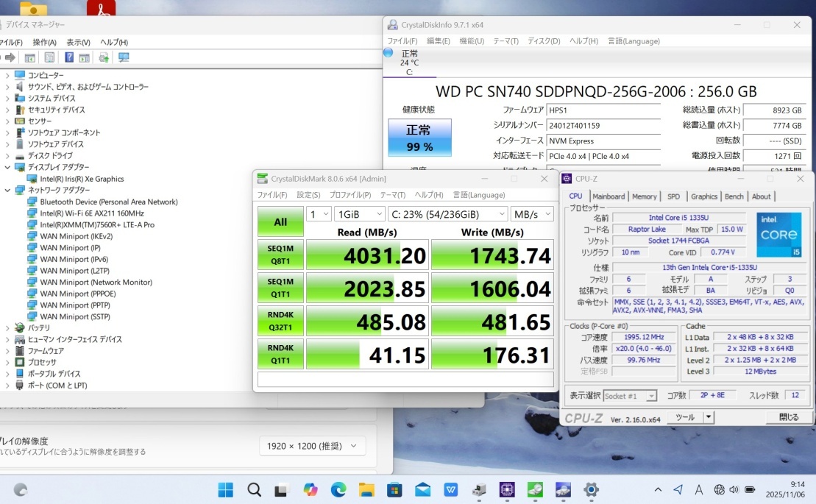Open the MB/s unit dropdown
This screenshot has width=816, height=504.
[533, 214]
